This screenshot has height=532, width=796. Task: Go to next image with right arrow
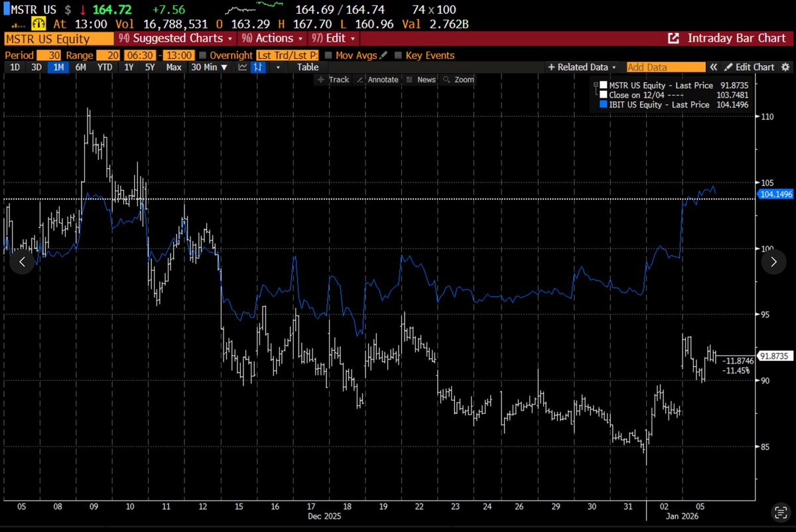point(773,262)
